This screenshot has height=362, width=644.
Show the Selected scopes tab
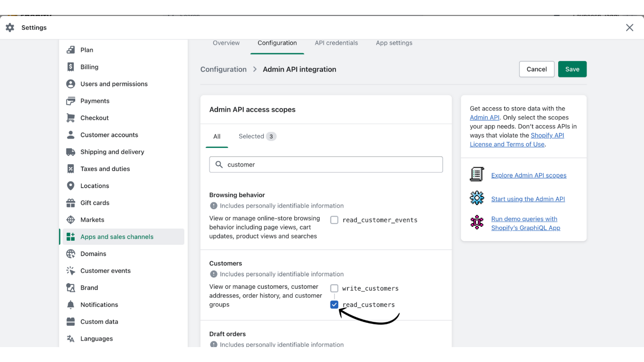tap(257, 136)
